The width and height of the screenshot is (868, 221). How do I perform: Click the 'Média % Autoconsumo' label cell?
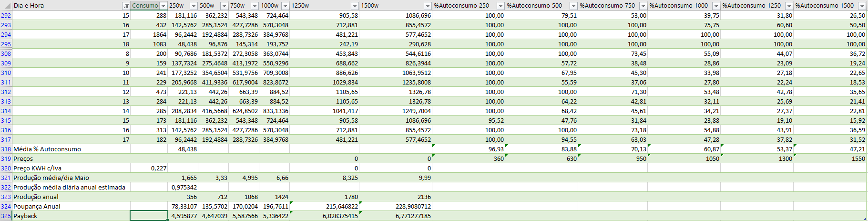pyautogui.click(x=71, y=149)
